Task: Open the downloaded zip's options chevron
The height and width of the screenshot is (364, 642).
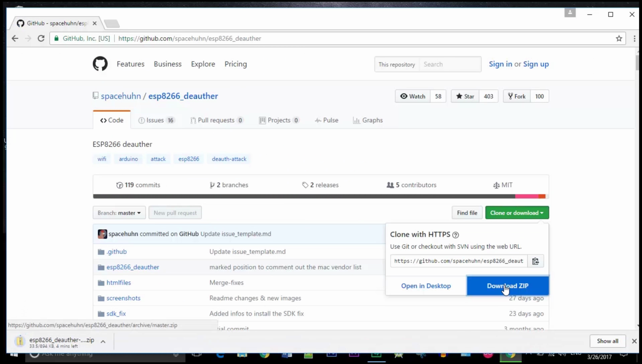Action: (x=103, y=341)
